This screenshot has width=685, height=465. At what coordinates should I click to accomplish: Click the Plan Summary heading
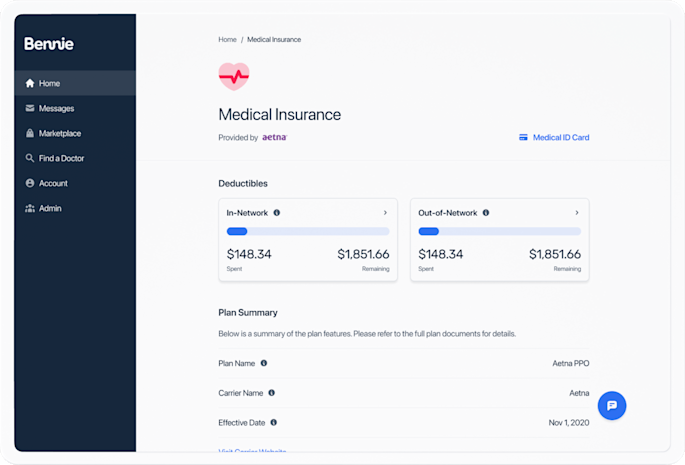pyautogui.click(x=248, y=312)
